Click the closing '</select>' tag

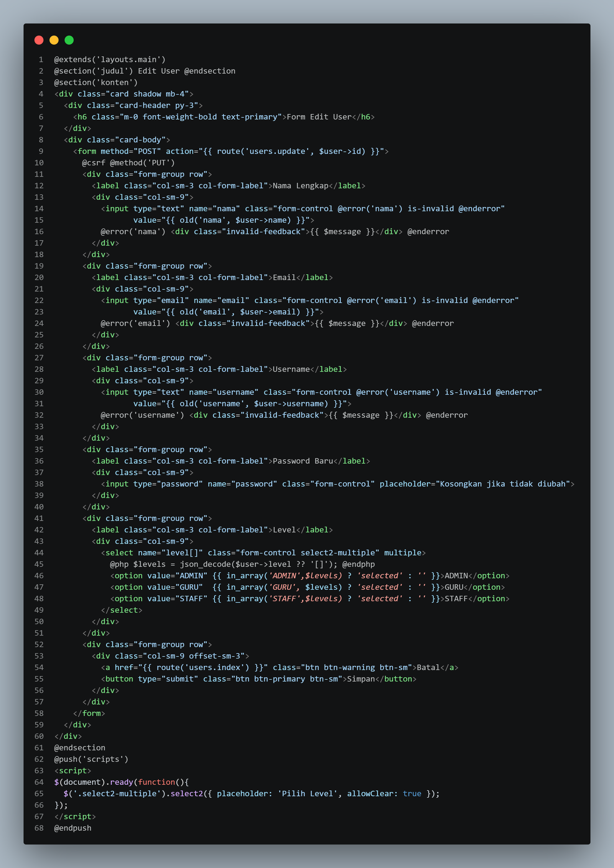[x=122, y=610]
